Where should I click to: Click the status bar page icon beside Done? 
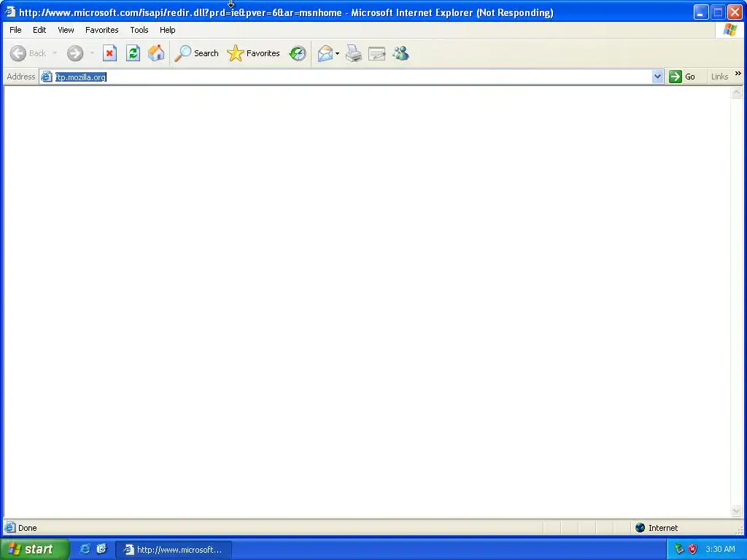(x=9, y=528)
